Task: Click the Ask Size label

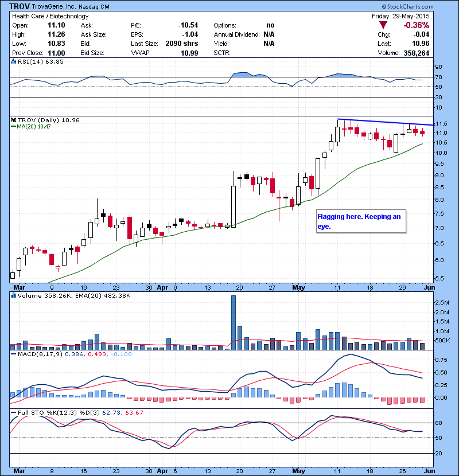Action: (x=94, y=34)
